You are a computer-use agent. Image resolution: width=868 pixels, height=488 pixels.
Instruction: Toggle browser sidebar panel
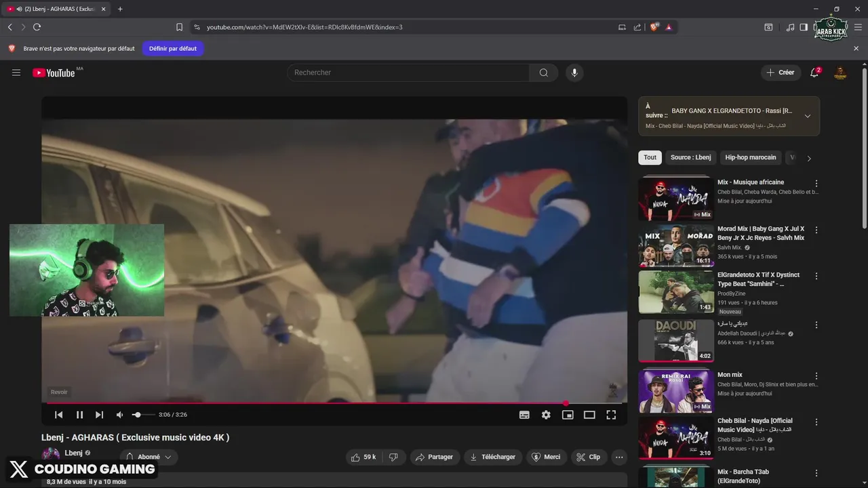click(x=804, y=27)
